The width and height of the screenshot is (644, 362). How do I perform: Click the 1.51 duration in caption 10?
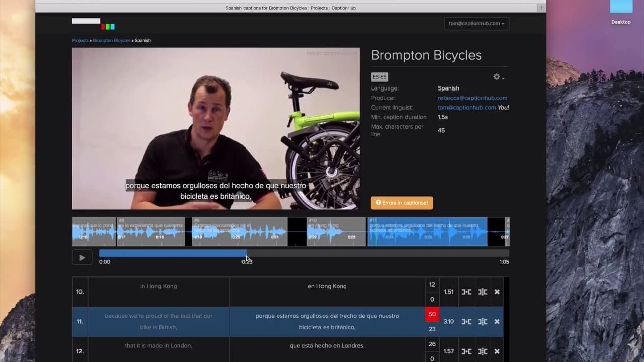pyautogui.click(x=449, y=292)
